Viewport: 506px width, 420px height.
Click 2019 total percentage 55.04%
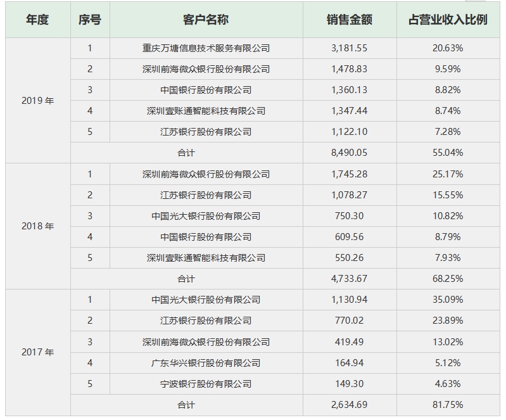point(448,153)
